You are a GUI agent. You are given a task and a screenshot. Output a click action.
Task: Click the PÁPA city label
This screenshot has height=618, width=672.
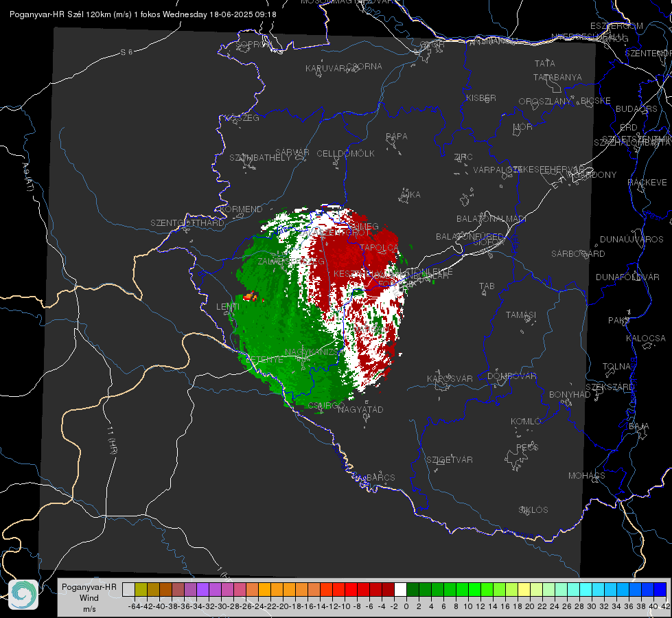click(x=397, y=137)
